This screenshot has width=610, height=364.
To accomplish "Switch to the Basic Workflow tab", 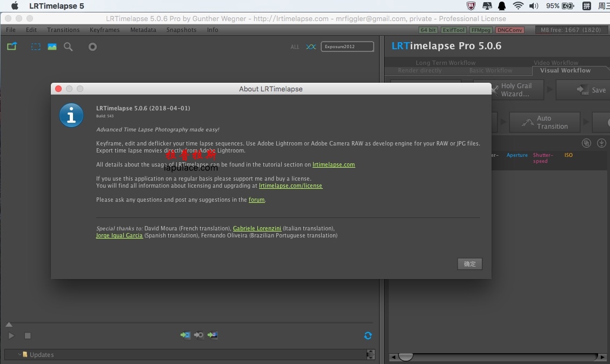I will (x=490, y=70).
